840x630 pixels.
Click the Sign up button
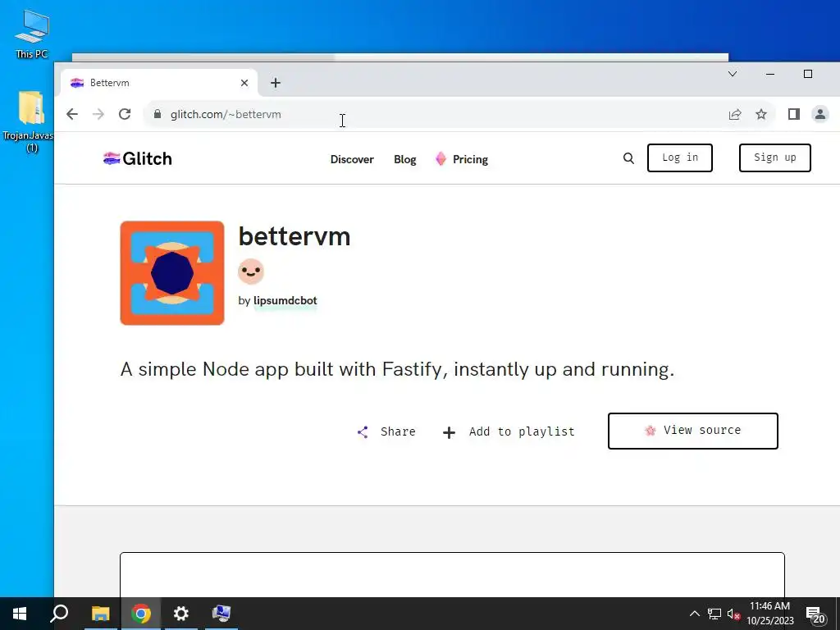click(774, 157)
